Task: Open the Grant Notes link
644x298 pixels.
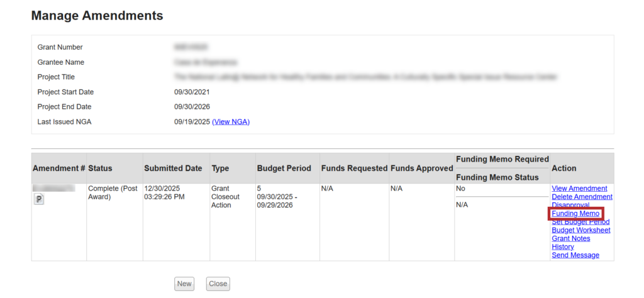Action: click(570, 238)
